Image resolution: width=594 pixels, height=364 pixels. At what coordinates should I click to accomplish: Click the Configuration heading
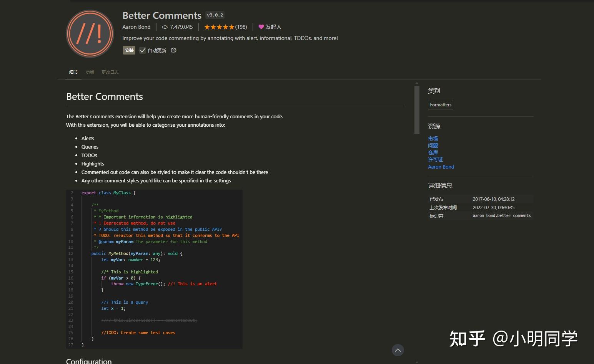pyautogui.click(x=89, y=361)
